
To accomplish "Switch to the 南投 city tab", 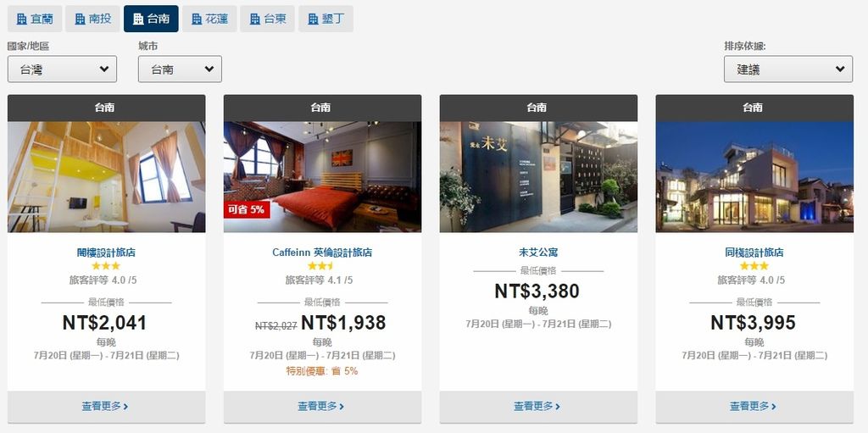I will 92,19.
